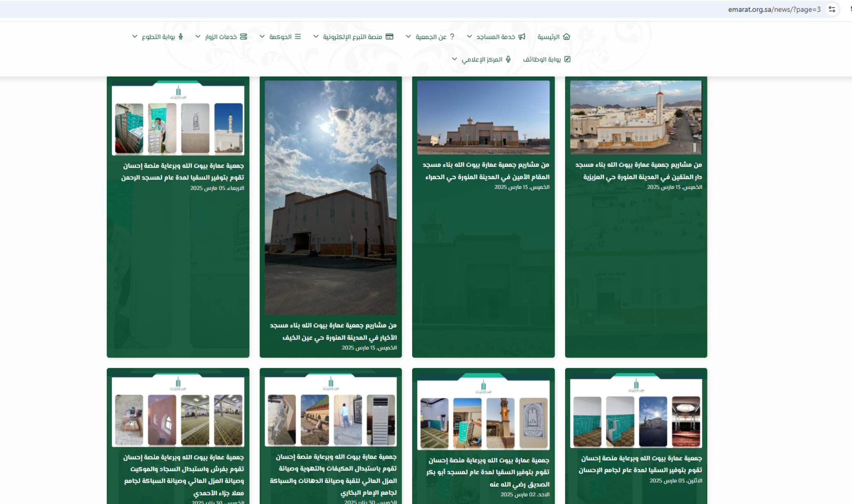The image size is (852, 504).
Task: Click the home icon beside الرئيسية
Action: pyautogui.click(x=566, y=37)
